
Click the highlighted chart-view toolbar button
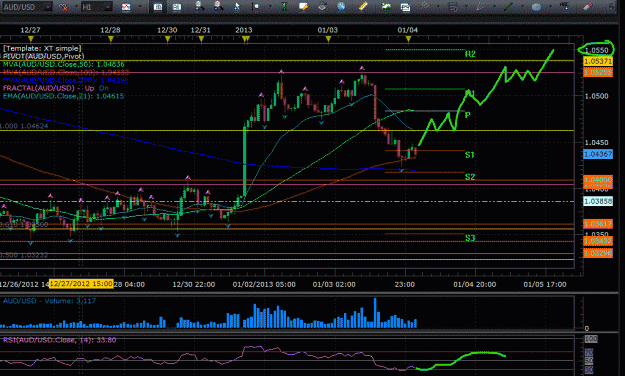pyautogui.click(x=158, y=7)
